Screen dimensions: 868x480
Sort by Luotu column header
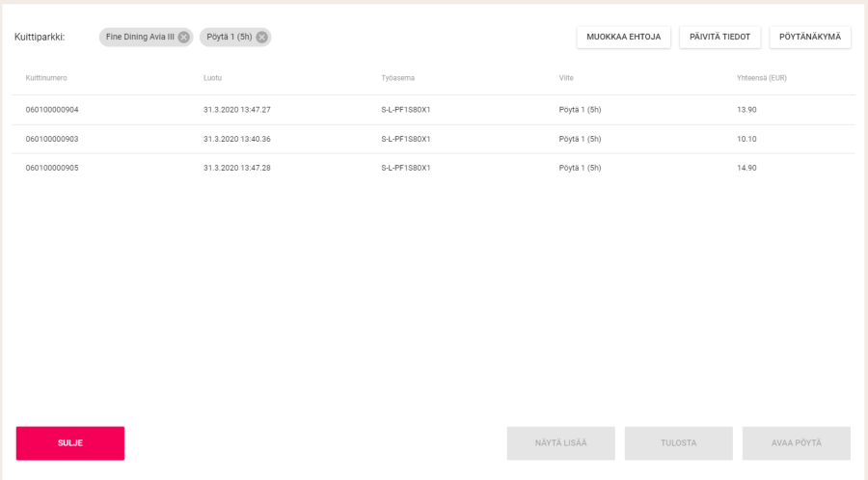click(212, 77)
